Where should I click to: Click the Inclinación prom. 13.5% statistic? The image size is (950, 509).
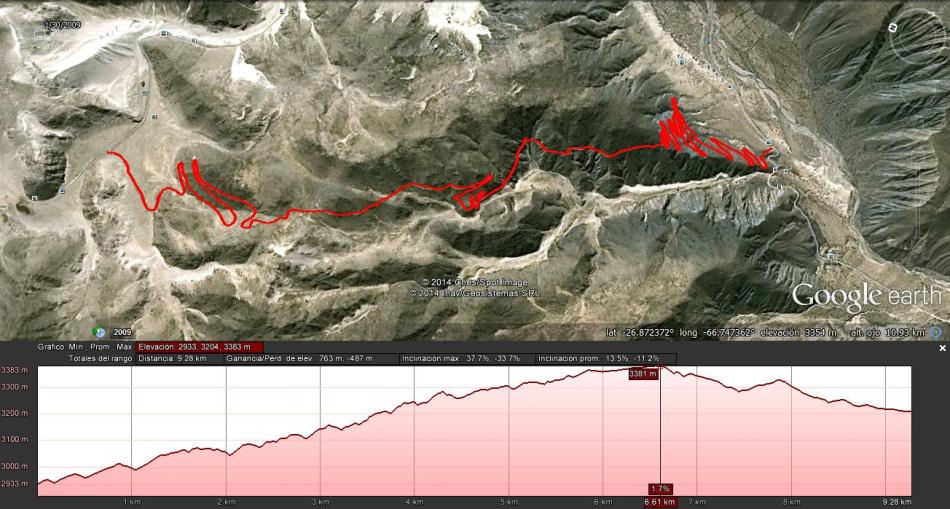point(606,359)
